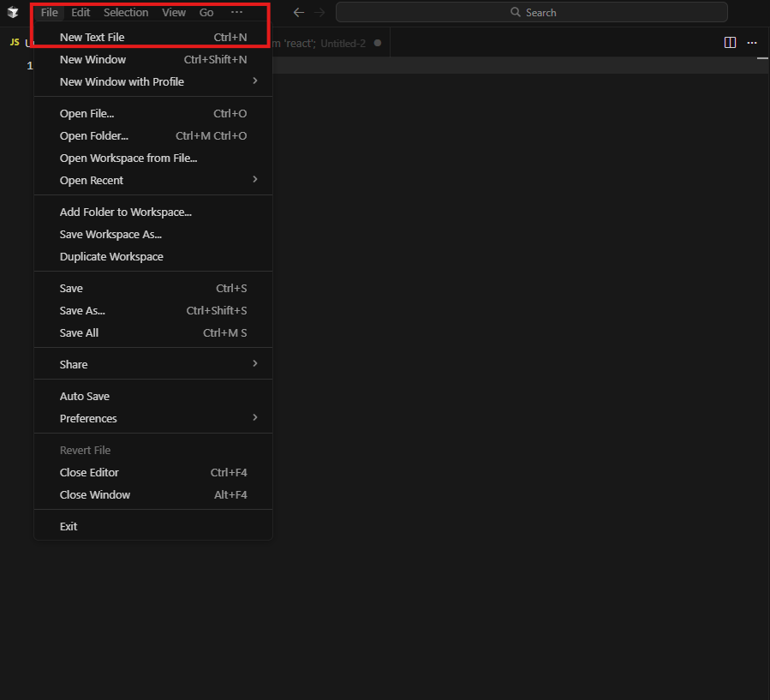Open the Selection menu
Viewport: 770px width, 700px height.
point(126,13)
